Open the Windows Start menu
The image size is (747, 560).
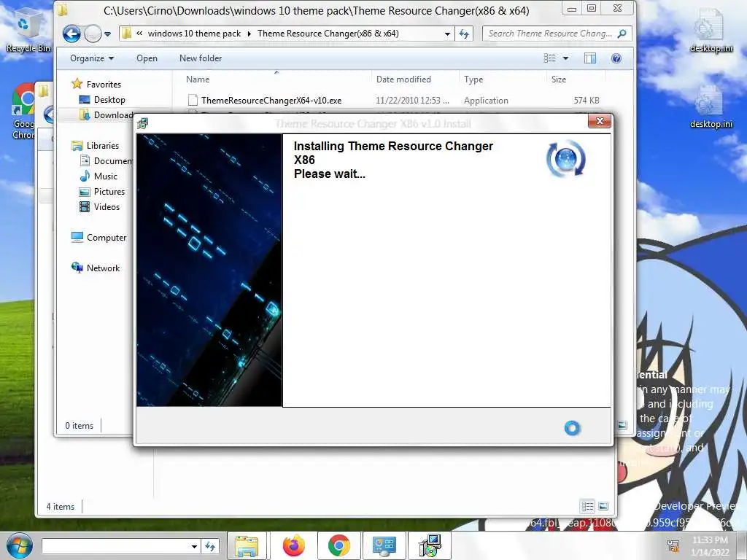pyautogui.click(x=20, y=545)
